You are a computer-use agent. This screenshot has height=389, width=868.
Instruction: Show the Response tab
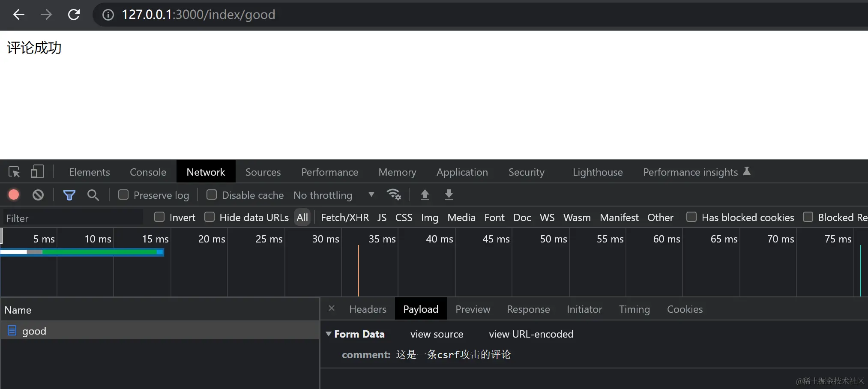528,309
